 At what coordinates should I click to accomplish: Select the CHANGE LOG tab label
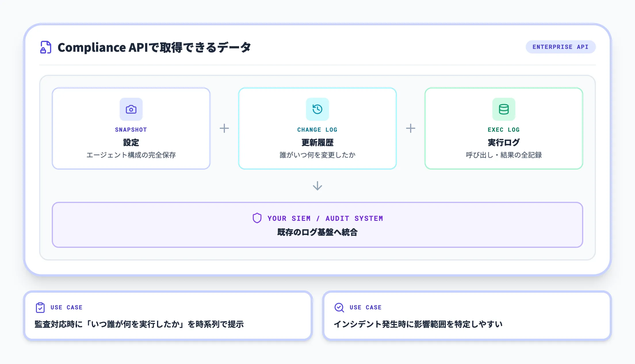point(317,129)
